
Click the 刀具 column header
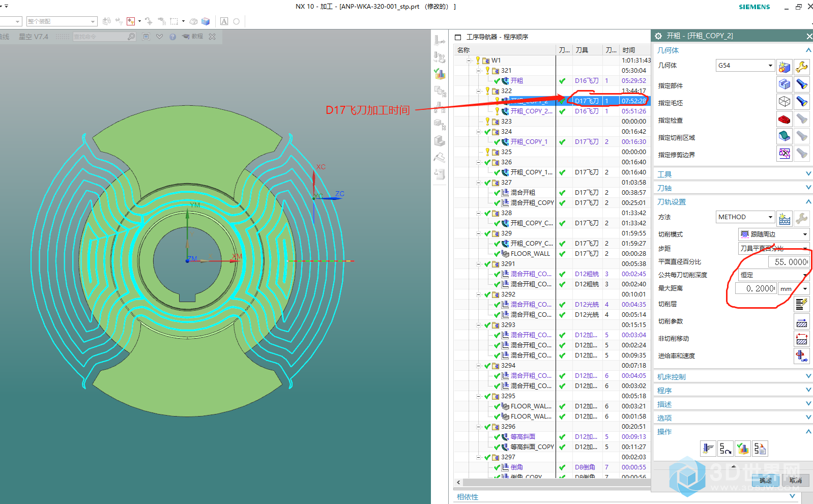coord(588,50)
